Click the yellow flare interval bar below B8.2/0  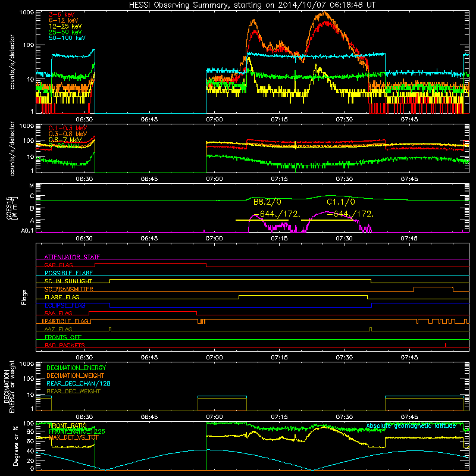click(262, 220)
